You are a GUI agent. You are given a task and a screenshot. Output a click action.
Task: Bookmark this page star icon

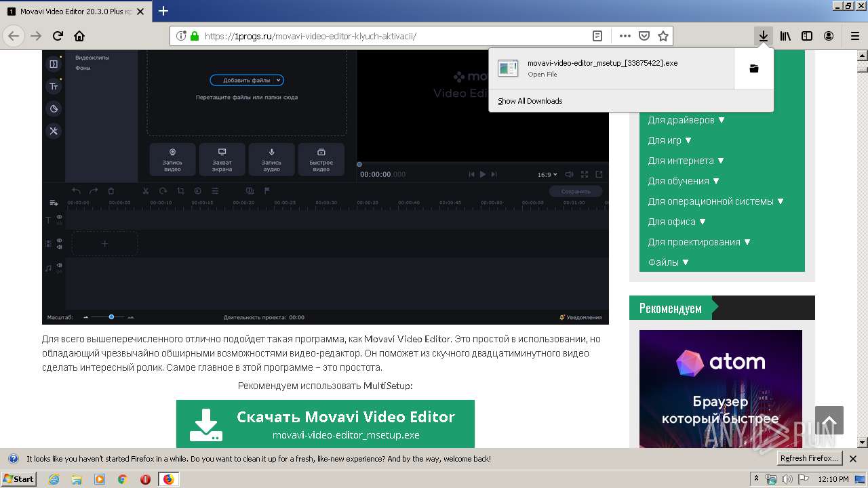click(x=663, y=36)
